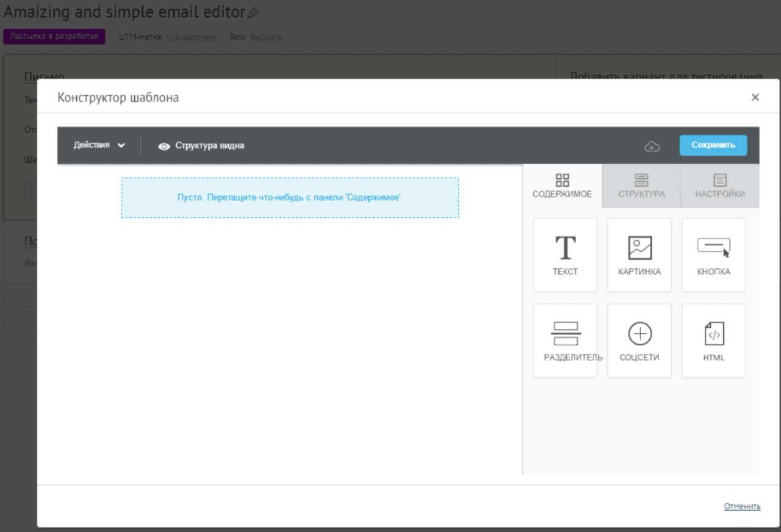Click the HTML code block

pyautogui.click(x=713, y=340)
